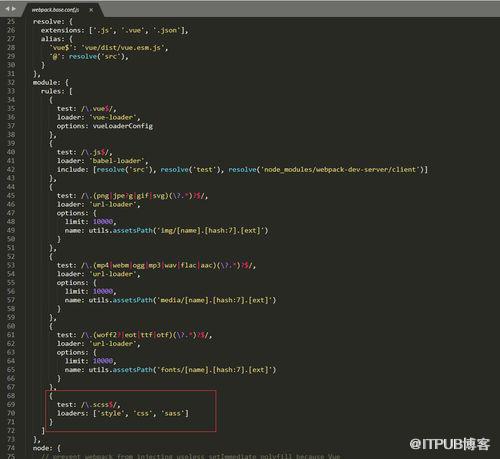
Task: Click the 'module: {' line
Action: tap(51, 82)
